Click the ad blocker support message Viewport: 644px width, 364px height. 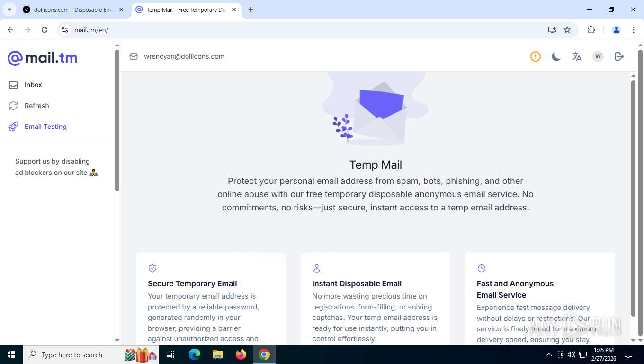click(56, 167)
